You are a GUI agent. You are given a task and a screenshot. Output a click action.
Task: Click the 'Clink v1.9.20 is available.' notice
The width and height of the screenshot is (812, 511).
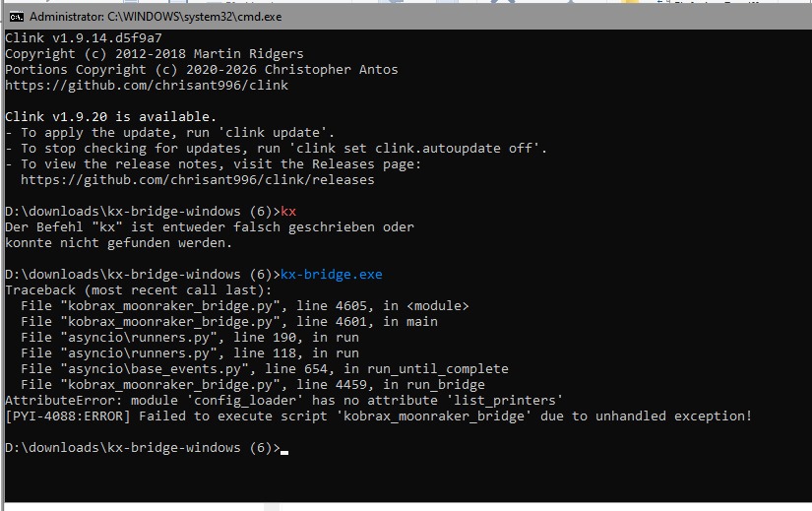pos(111,116)
